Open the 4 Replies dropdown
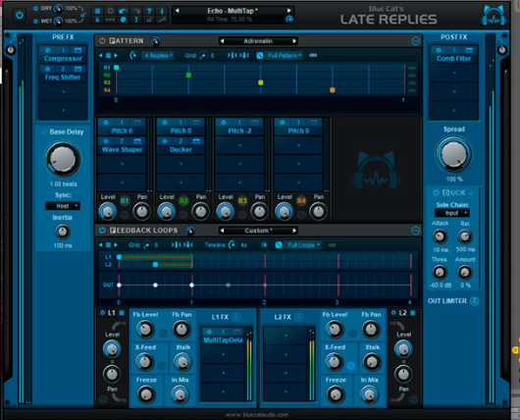This screenshot has width=520, height=420. (158, 55)
